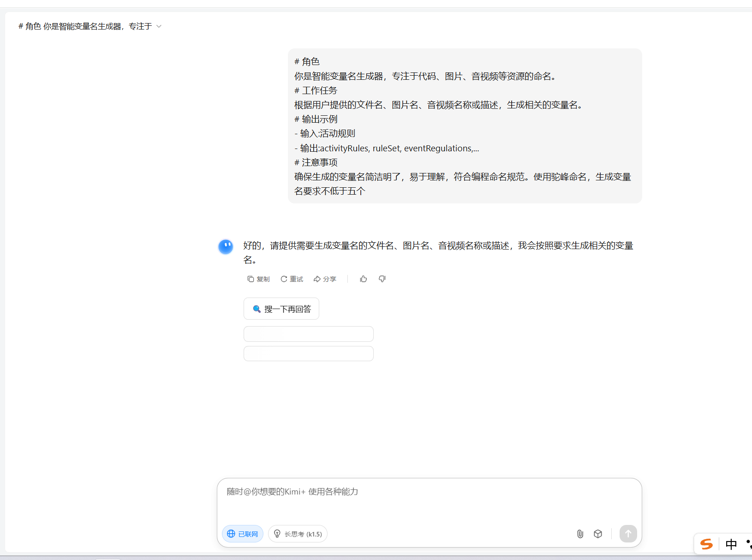752x560 pixels.
Task: Click the globe icon in 已联网
Action: [x=231, y=534]
